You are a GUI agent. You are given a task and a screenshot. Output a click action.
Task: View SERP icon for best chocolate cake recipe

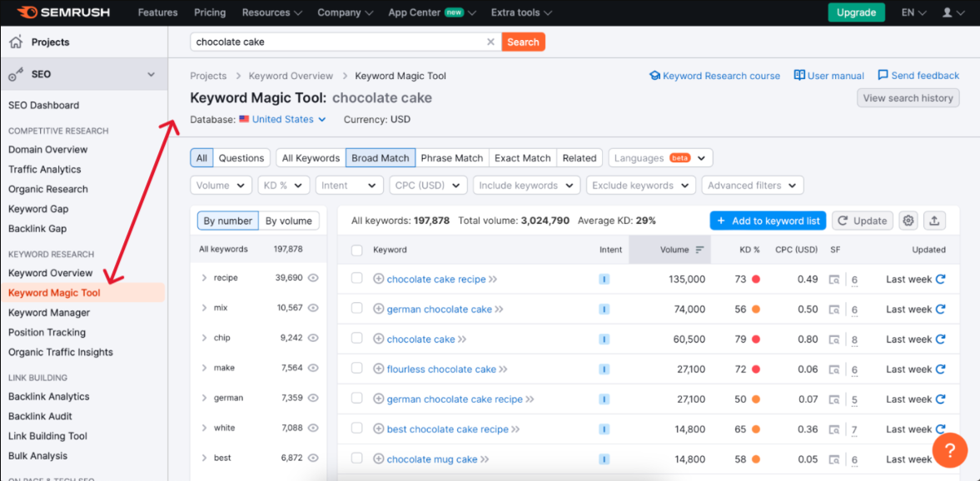(x=834, y=429)
